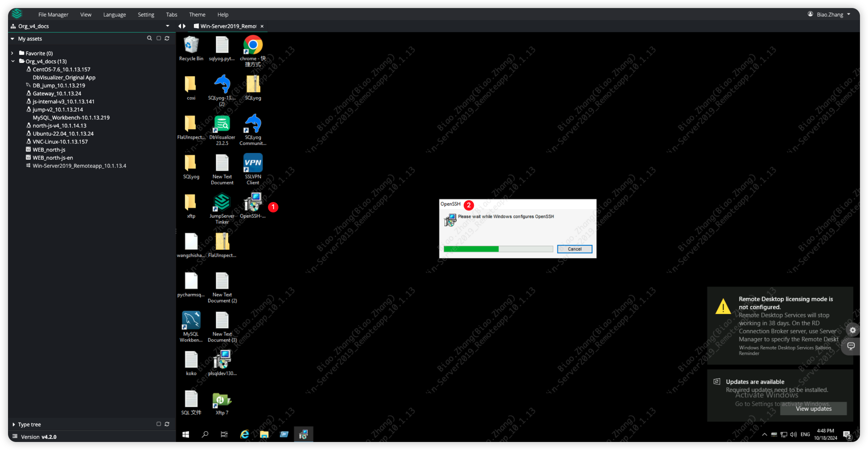The image size is (868, 450).
Task: Open the Task View taskbar button
Action: tap(224, 434)
